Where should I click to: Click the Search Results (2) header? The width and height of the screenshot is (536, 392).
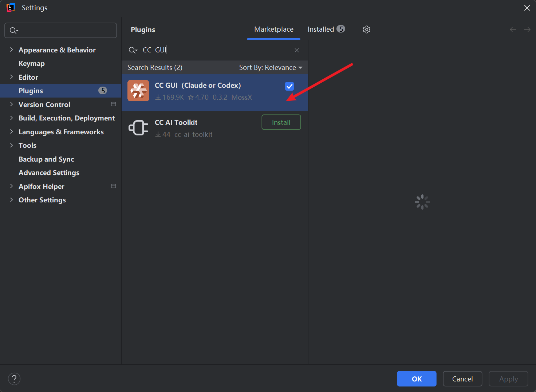(155, 68)
